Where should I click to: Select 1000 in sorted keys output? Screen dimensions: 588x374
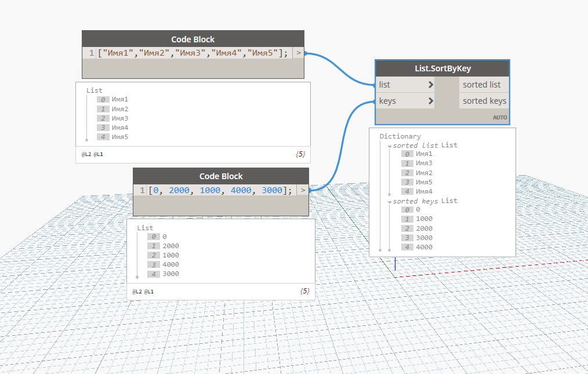[x=424, y=219]
